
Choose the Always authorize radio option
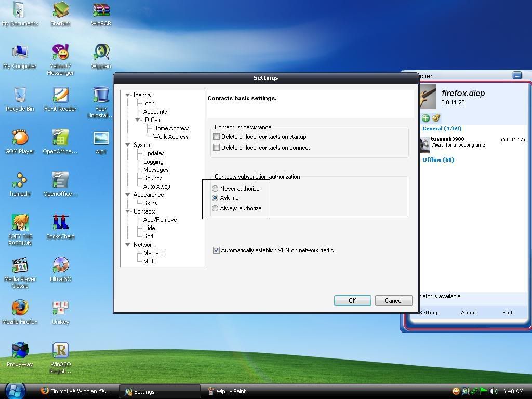(x=215, y=208)
